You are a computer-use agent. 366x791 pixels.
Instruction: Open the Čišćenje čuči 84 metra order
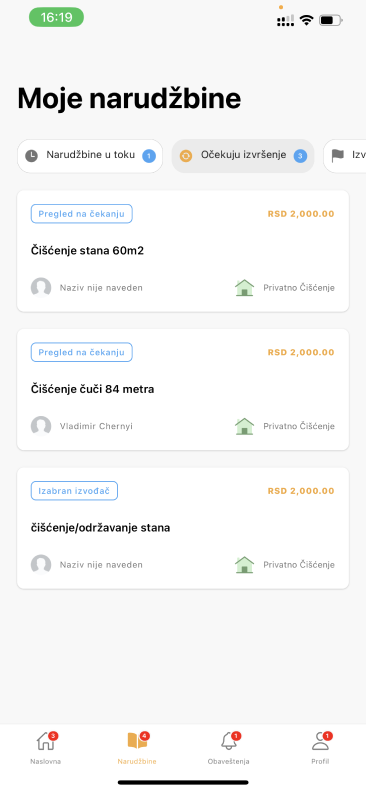[x=183, y=389]
